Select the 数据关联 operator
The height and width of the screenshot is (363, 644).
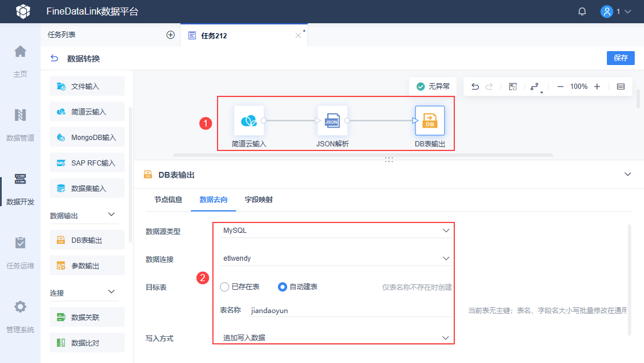coord(87,317)
